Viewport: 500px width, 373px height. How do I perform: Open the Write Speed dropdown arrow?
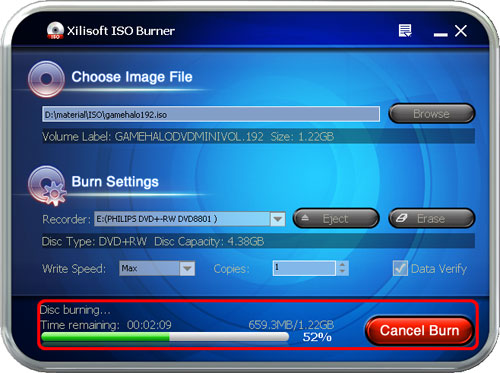pyautogui.click(x=187, y=268)
